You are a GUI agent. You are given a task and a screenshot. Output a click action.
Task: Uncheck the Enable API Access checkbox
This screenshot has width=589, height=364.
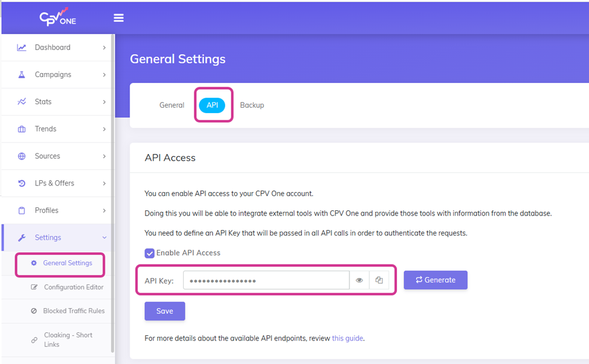149,253
